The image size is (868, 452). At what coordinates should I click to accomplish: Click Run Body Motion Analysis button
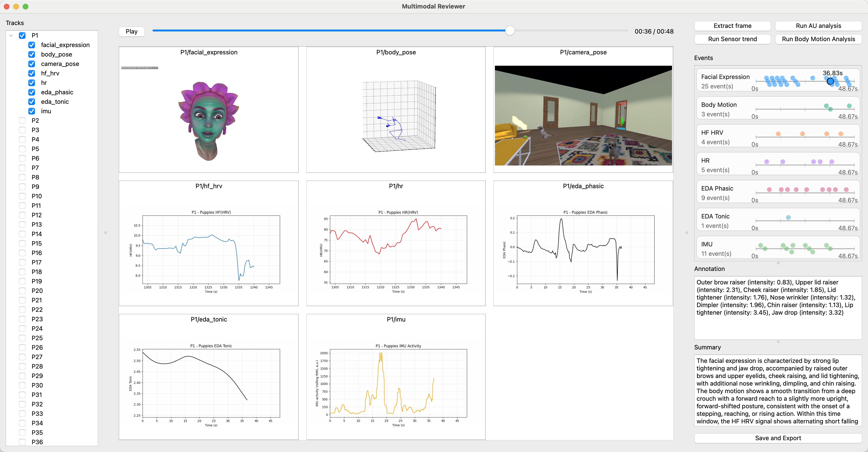[x=818, y=39]
